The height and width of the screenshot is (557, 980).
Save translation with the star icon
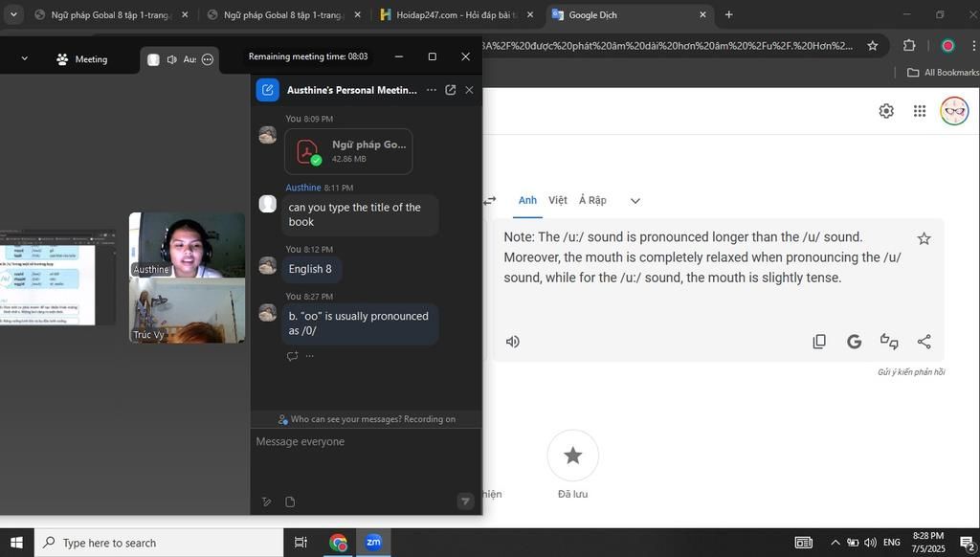pos(924,238)
